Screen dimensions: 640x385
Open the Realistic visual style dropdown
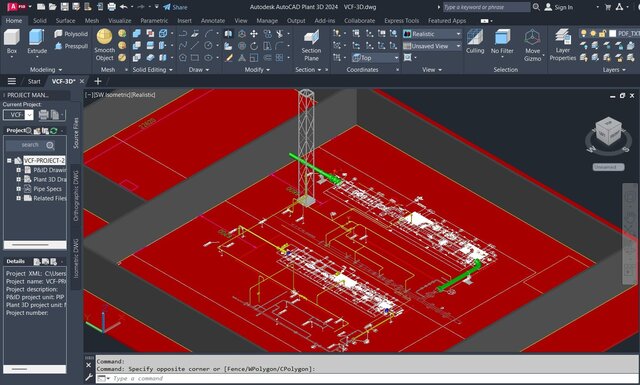coord(432,34)
